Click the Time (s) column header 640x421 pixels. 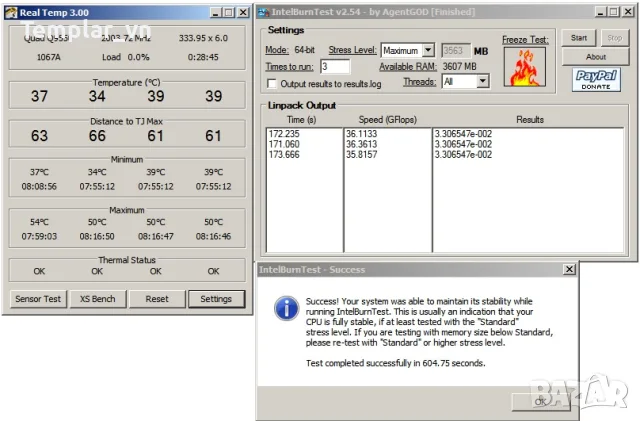click(x=302, y=120)
